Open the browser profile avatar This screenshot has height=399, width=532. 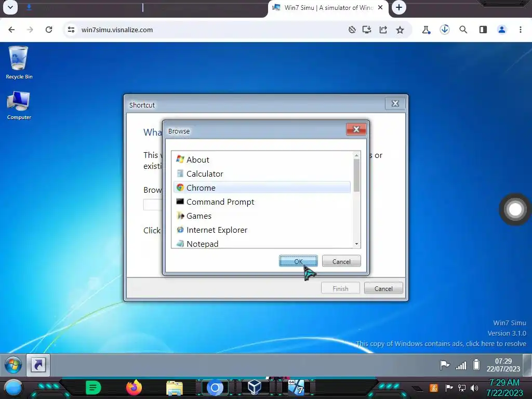[502, 30]
